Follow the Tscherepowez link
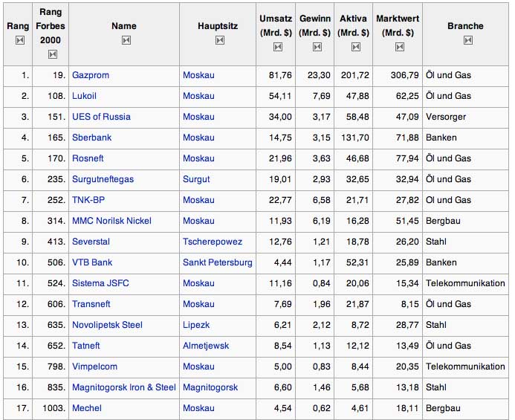 point(213,242)
